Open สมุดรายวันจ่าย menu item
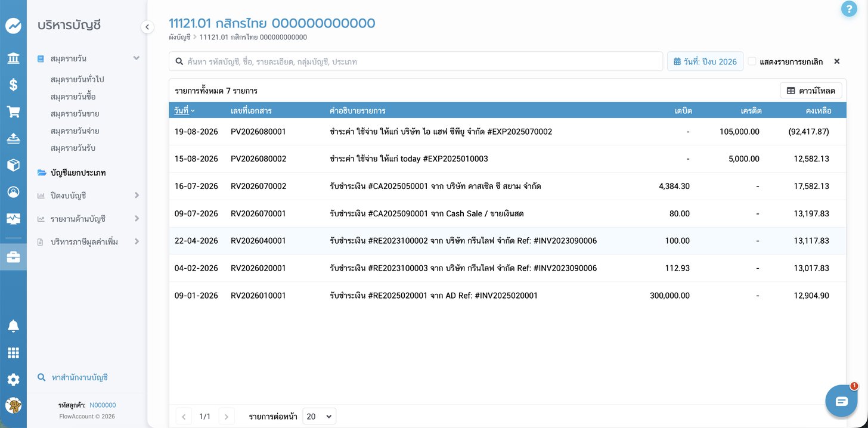The image size is (868, 428). pos(75,131)
